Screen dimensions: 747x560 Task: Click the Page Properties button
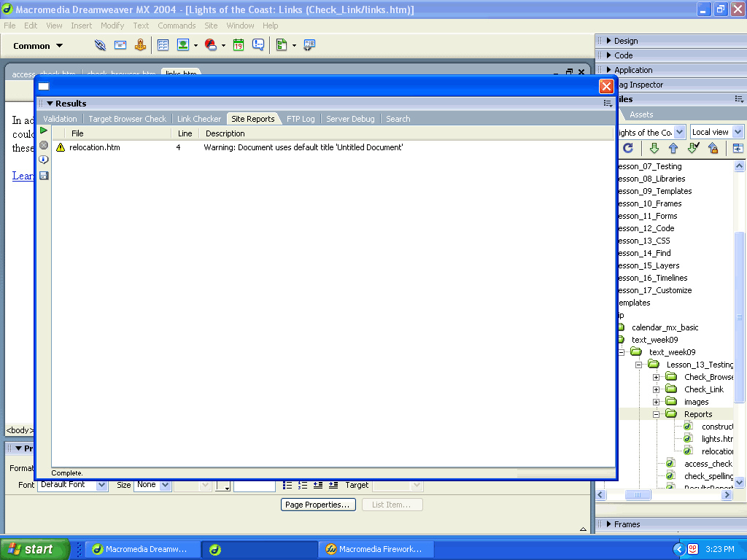pyautogui.click(x=318, y=505)
